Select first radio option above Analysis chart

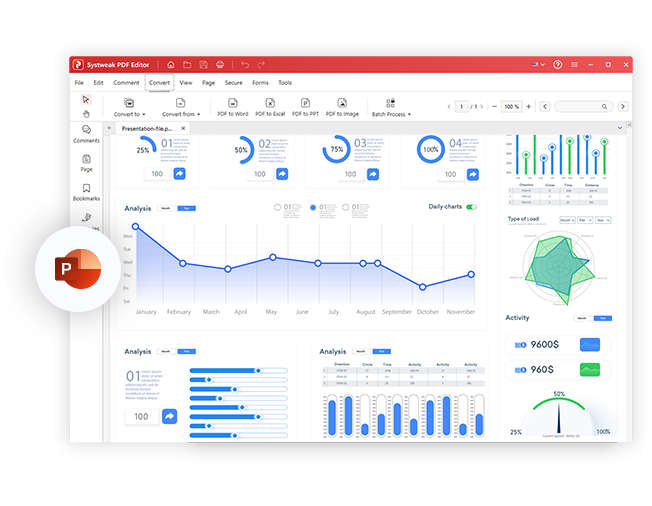coord(277,207)
